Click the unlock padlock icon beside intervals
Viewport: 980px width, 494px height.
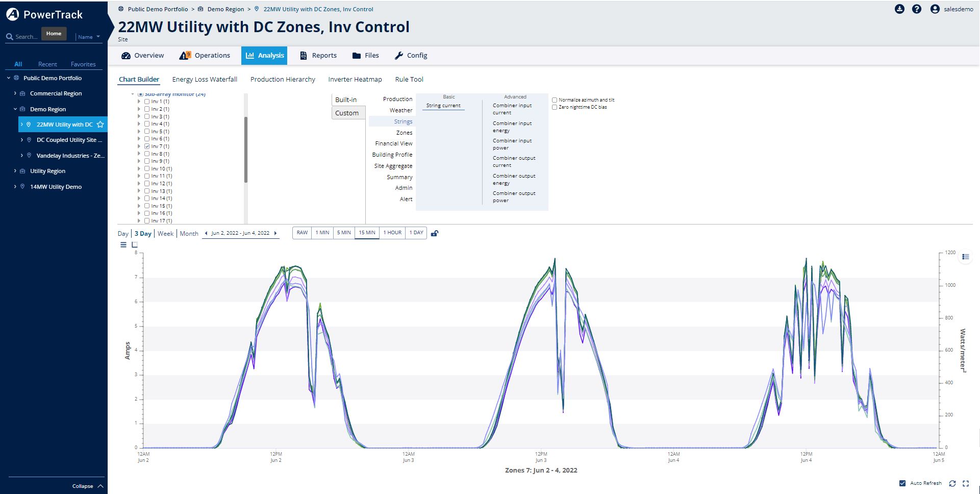435,233
